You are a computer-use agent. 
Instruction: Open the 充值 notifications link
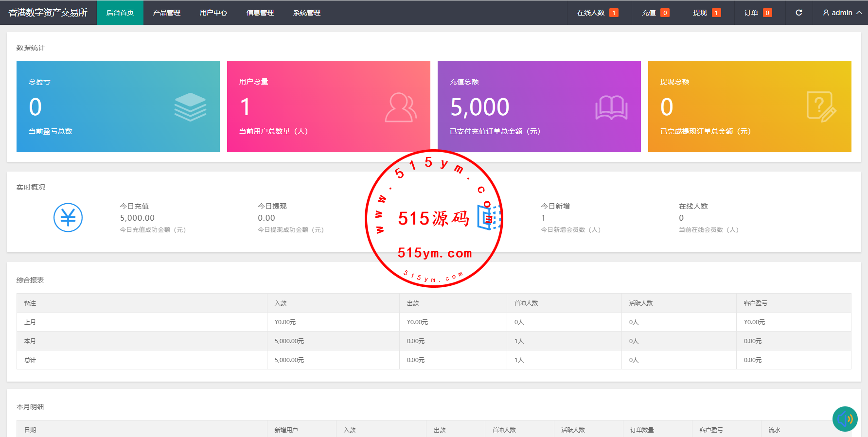tap(655, 13)
